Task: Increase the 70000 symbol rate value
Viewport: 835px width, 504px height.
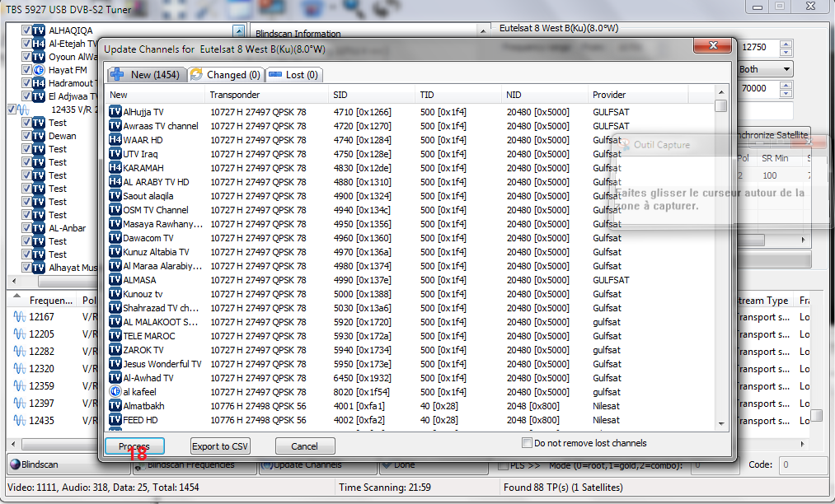Action: tap(786, 85)
